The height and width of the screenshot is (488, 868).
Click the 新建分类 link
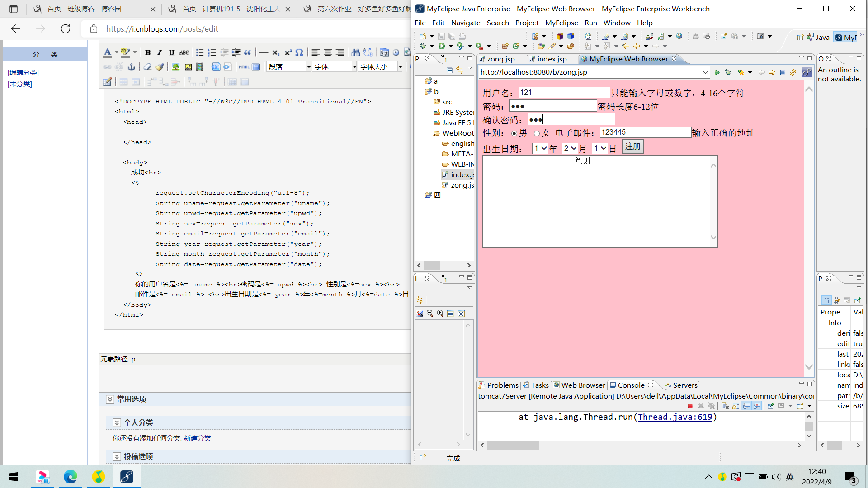click(197, 438)
